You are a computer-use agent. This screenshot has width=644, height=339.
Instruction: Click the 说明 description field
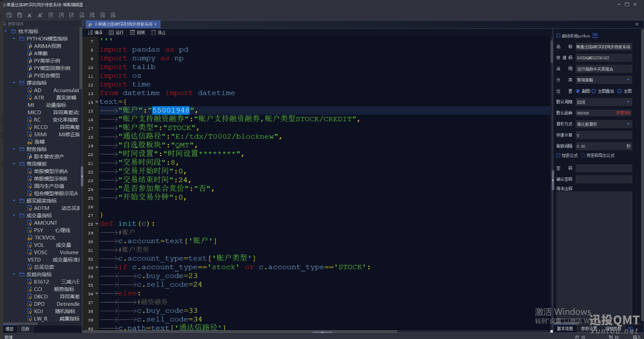(x=604, y=69)
